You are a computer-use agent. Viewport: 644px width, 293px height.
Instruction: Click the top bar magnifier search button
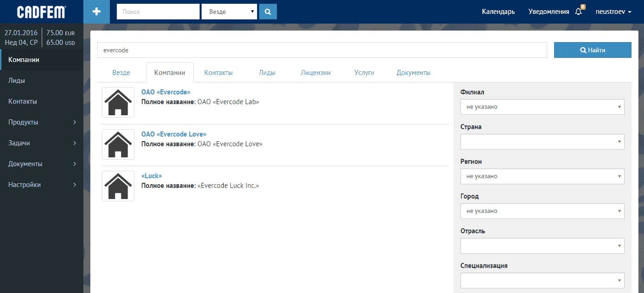[x=268, y=12]
